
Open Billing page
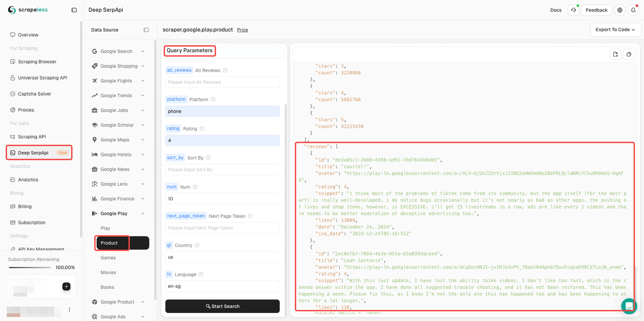[x=25, y=206]
